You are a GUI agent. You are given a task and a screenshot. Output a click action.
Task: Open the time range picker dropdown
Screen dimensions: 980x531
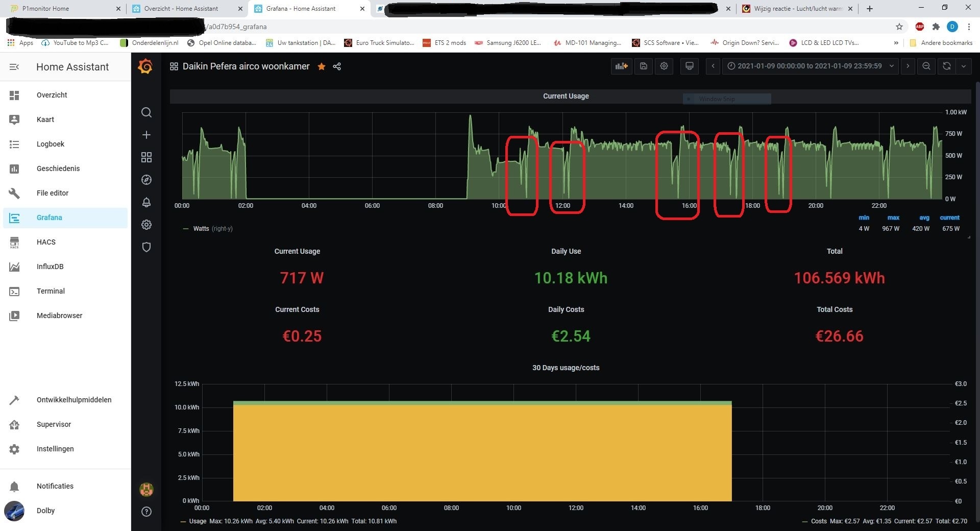pos(811,66)
